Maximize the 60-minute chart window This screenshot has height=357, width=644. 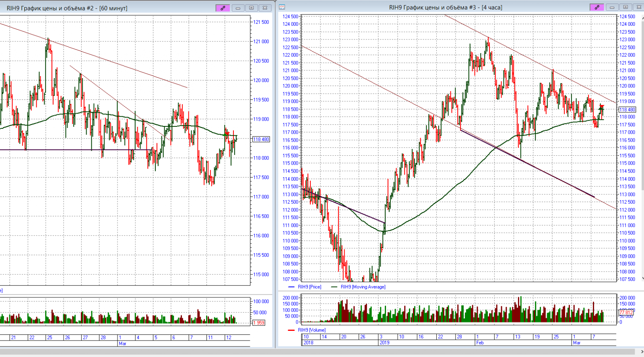coord(252,8)
